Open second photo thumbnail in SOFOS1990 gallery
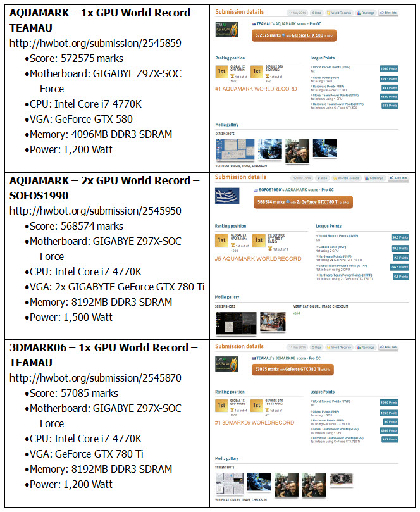420x512 pixels. pos(273,322)
